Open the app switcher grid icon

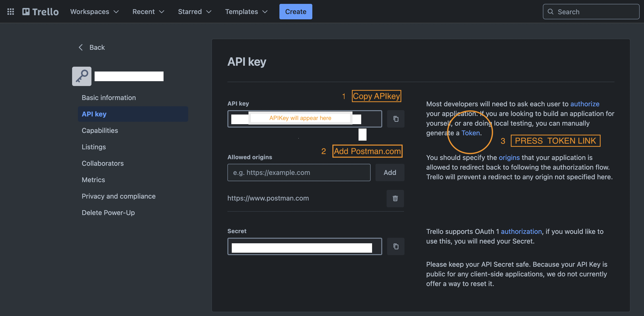10,12
